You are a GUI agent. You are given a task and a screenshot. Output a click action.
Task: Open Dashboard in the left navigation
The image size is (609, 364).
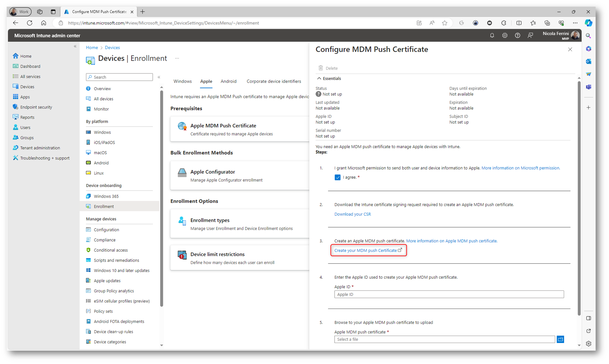pyautogui.click(x=30, y=66)
